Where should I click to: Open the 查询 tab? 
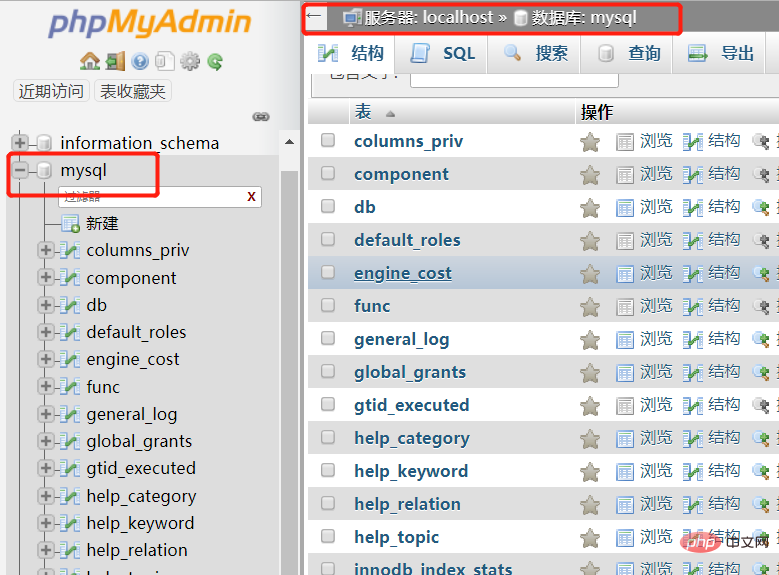coord(628,53)
